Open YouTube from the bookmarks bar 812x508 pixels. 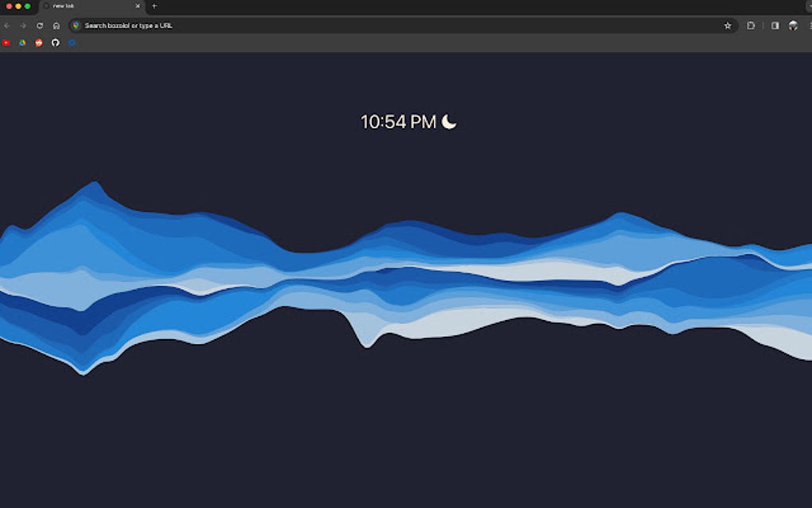[7, 43]
